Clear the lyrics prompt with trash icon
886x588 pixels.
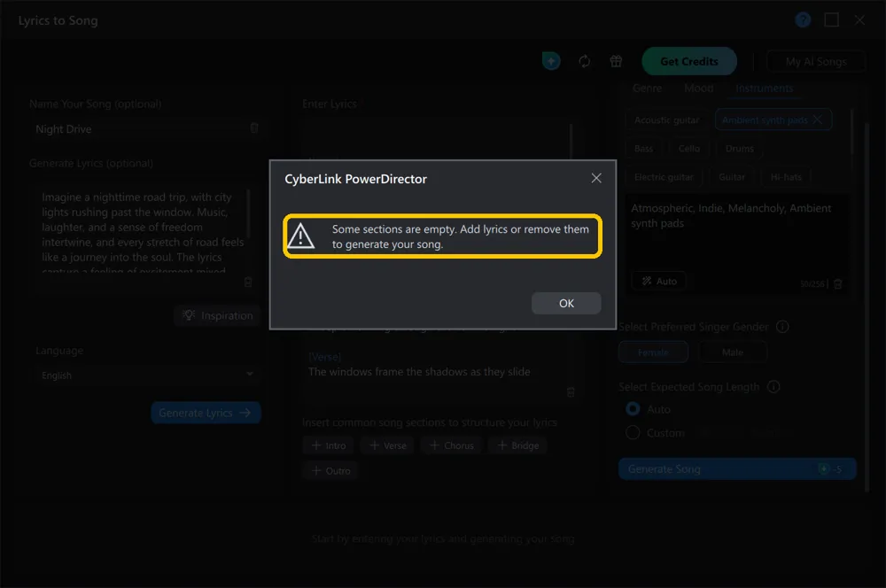[248, 282]
